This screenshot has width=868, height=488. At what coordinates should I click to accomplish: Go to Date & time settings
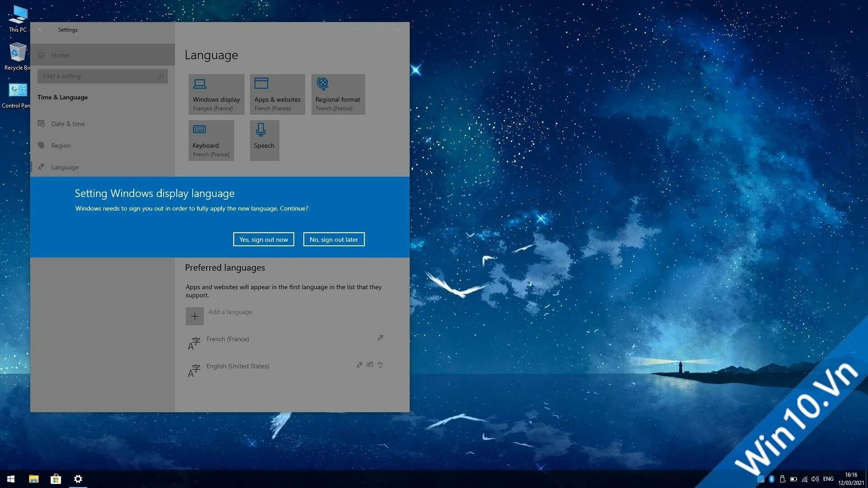(68, 124)
